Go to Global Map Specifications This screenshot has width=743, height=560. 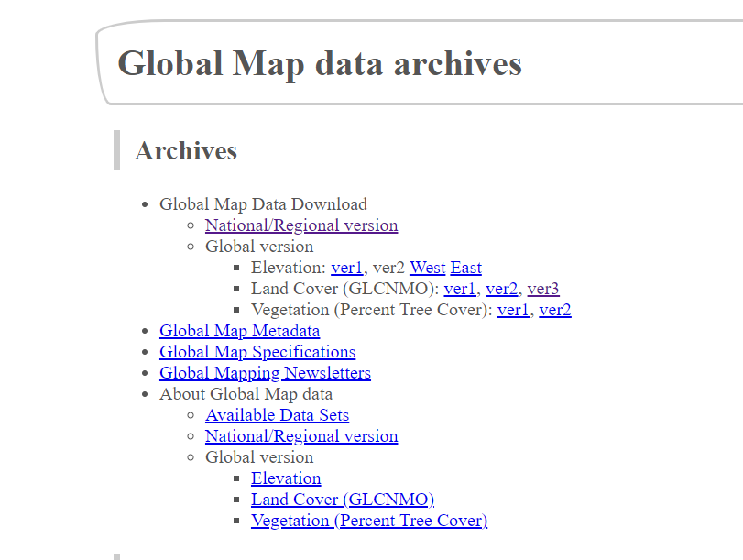[257, 352]
